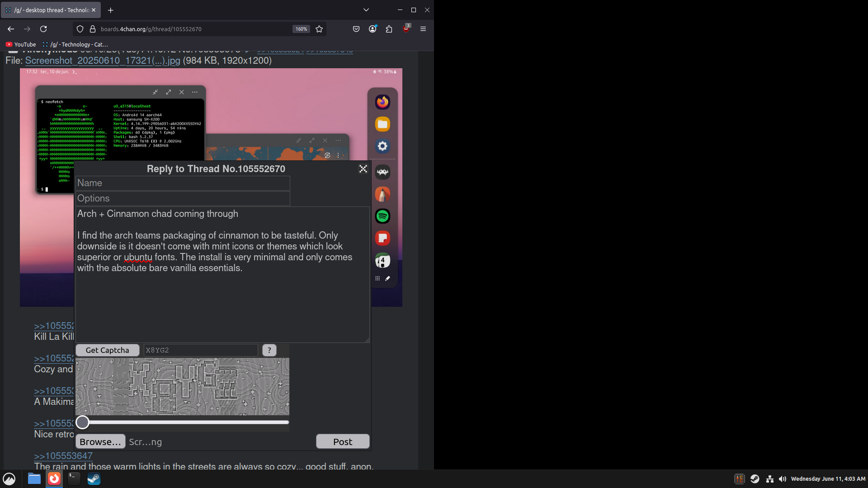Go back using the browser back arrow
This screenshot has height=488, width=868.
tap(11, 29)
